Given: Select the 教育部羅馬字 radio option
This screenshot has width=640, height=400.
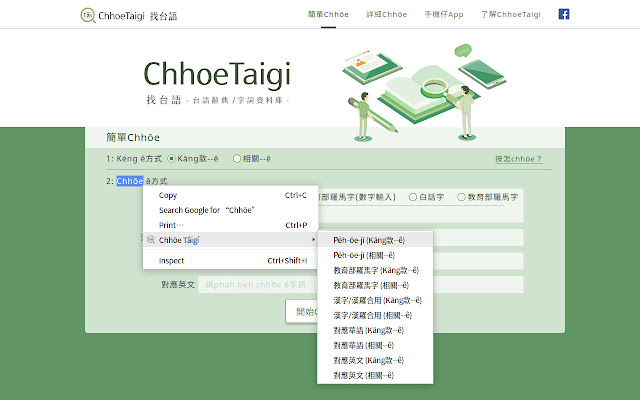Looking at the screenshot, I should (x=461, y=197).
